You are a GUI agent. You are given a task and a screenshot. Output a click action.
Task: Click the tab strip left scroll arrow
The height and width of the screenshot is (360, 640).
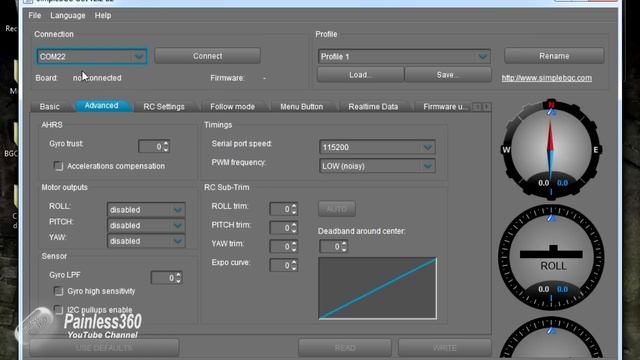pyautogui.click(x=477, y=107)
